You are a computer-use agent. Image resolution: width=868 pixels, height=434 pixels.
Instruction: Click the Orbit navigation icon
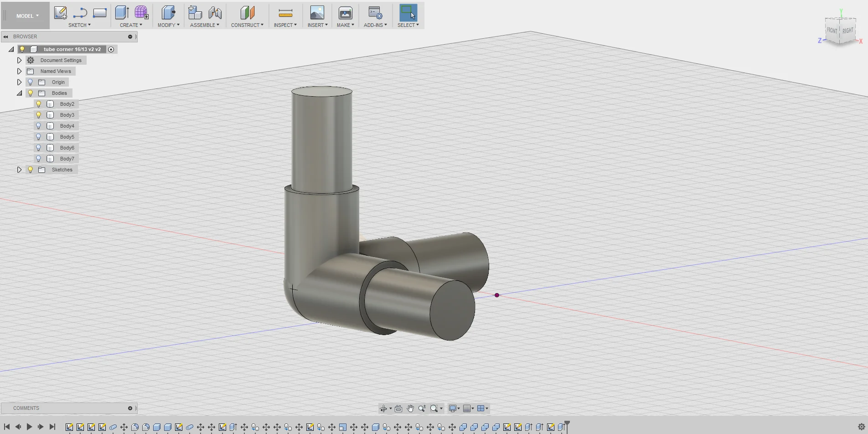(383, 408)
